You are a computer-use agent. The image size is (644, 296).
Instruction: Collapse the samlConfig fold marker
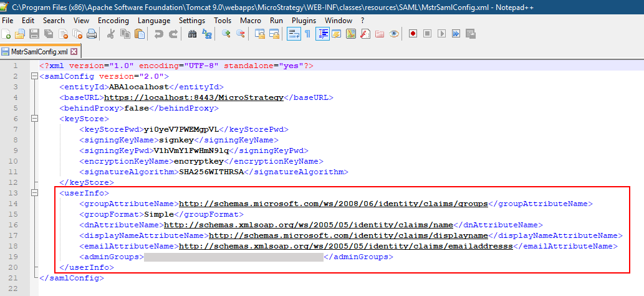click(x=34, y=77)
